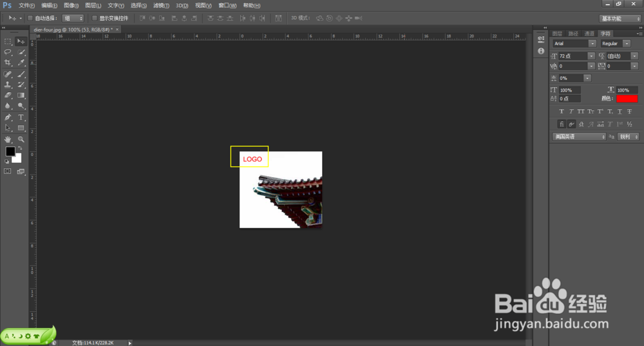The width and height of the screenshot is (644, 346).
Task: Toggle Underline text style
Action: [x=620, y=111]
